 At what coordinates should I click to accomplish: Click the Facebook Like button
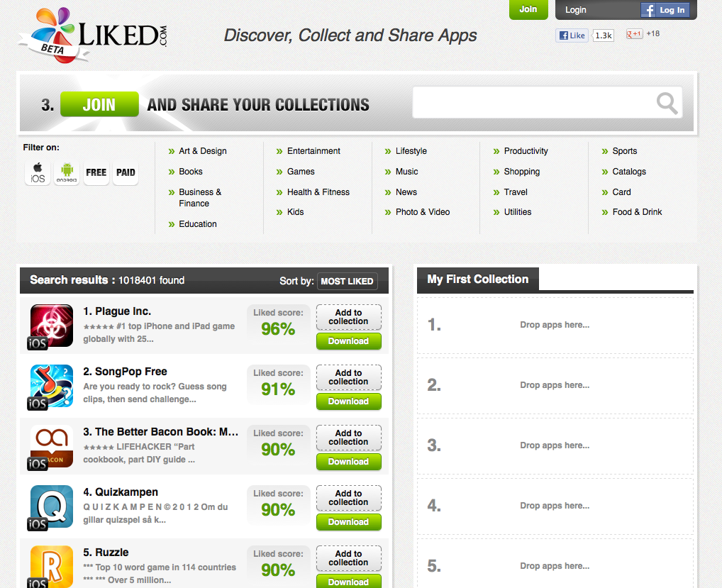tap(572, 35)
